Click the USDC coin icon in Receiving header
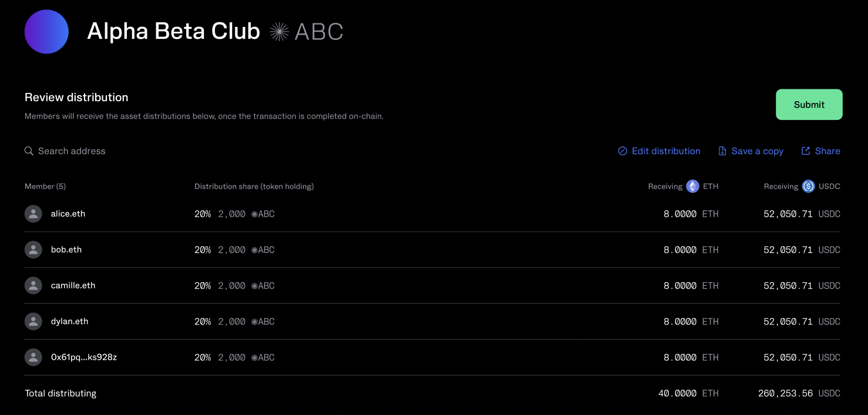 coord(809,186)
